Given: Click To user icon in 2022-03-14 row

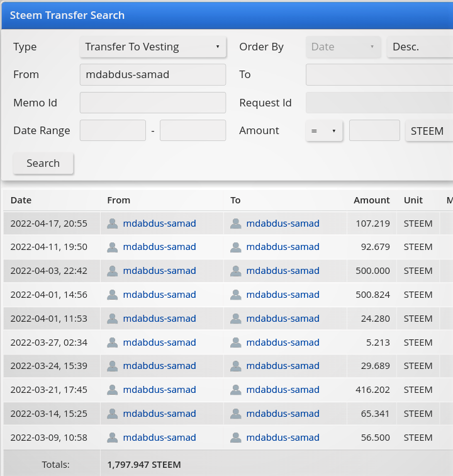Looking at the screenshot, I should click(236, 414).
